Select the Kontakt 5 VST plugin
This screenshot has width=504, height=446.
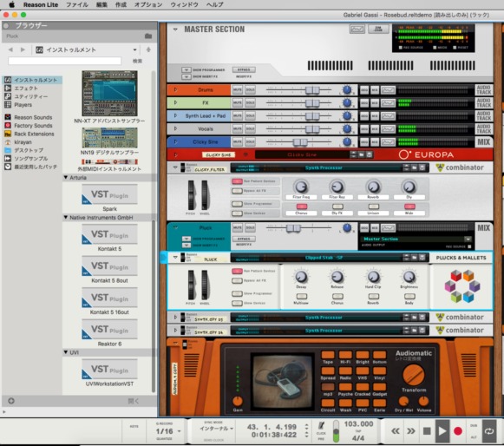coord(109,234)
